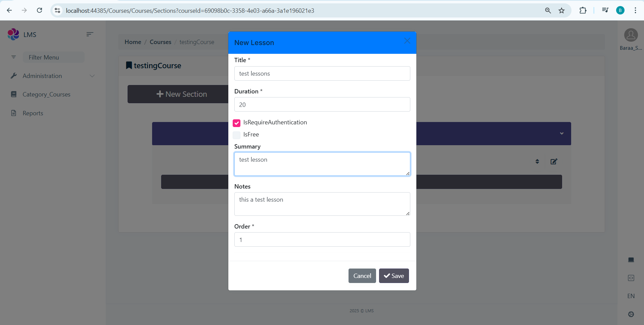Click the Category_Courses book icon
Viewport: 644px width, 325px height.
click(x=14, y=94)
